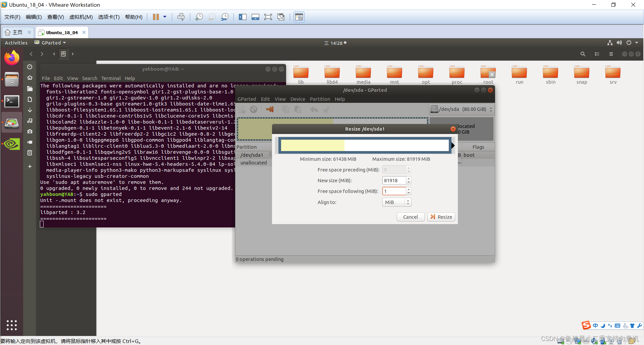
Task: Click the Paste partition toolbar icon
Action: click(x=298, y=109)
